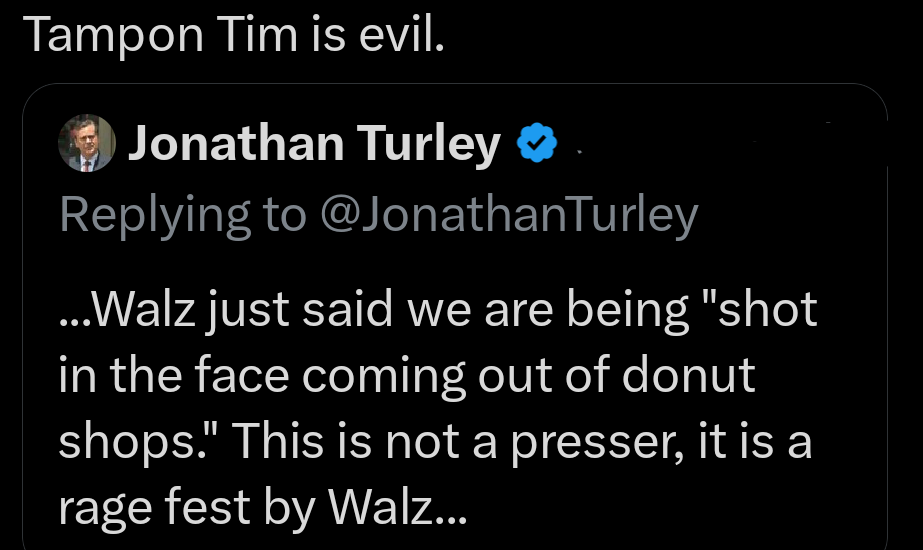Click the blue verified checkmark badge

pyautogui.click(x=536, y=146)
